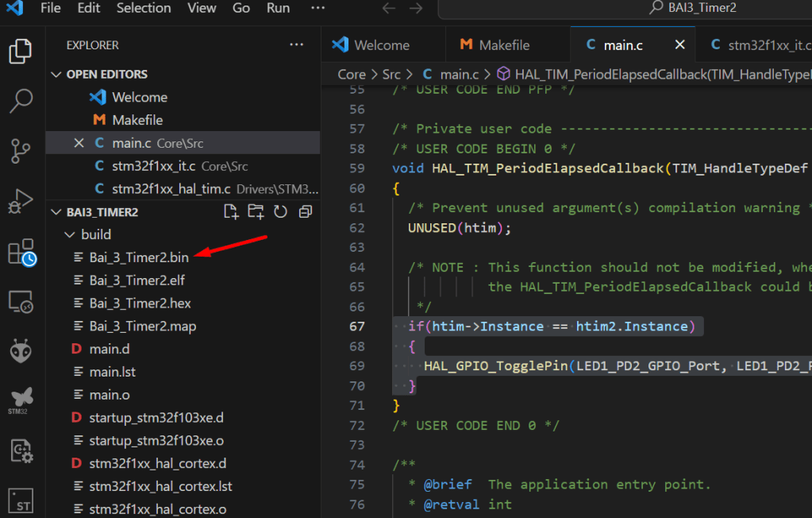Open Run and Debug view

[20, 200]
